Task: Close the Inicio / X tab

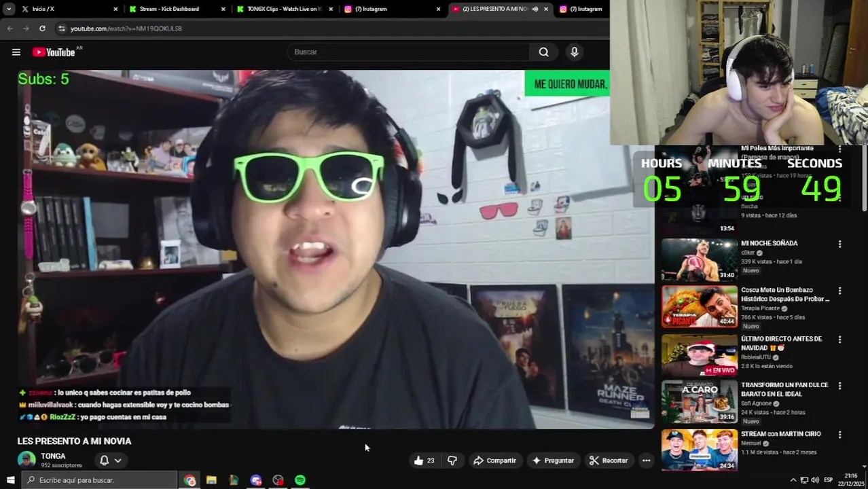Action: point(115,9)
